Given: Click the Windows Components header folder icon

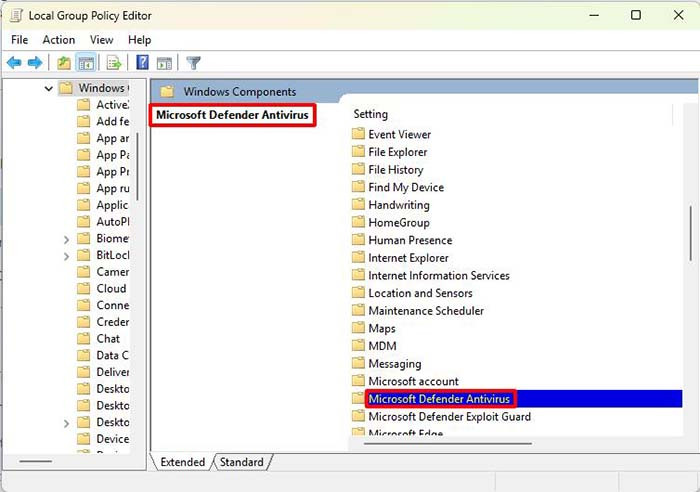Looking at the screenshot, I should (167, 92).
